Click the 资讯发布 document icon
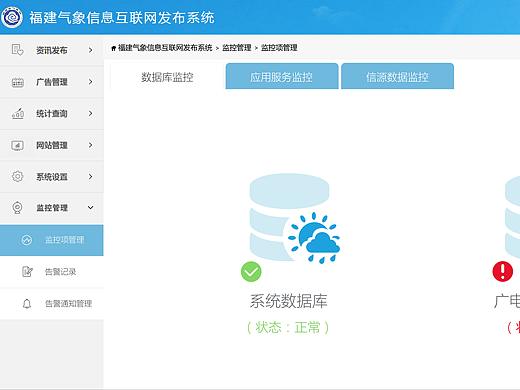This screenshot has height=390, width=520. point(17,50)
